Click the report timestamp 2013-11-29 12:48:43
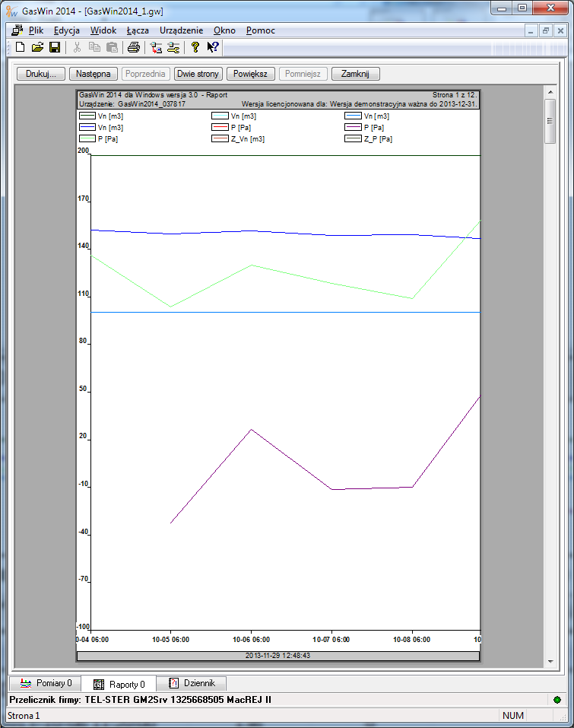This screenshot has width=574, height=728. [x=277, y=656]
